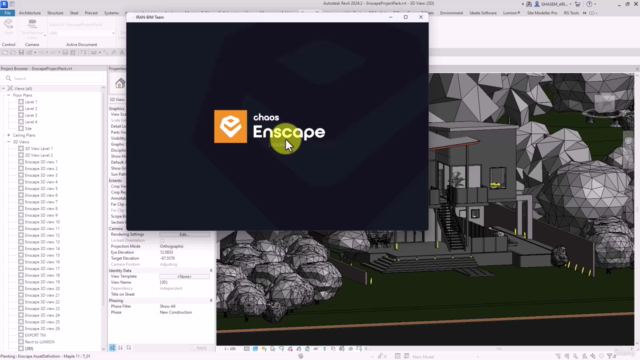The height and width of the screenshot is (360, 640).
Task: Click the Rendering Settings Edit button
Action: point(184,235)
